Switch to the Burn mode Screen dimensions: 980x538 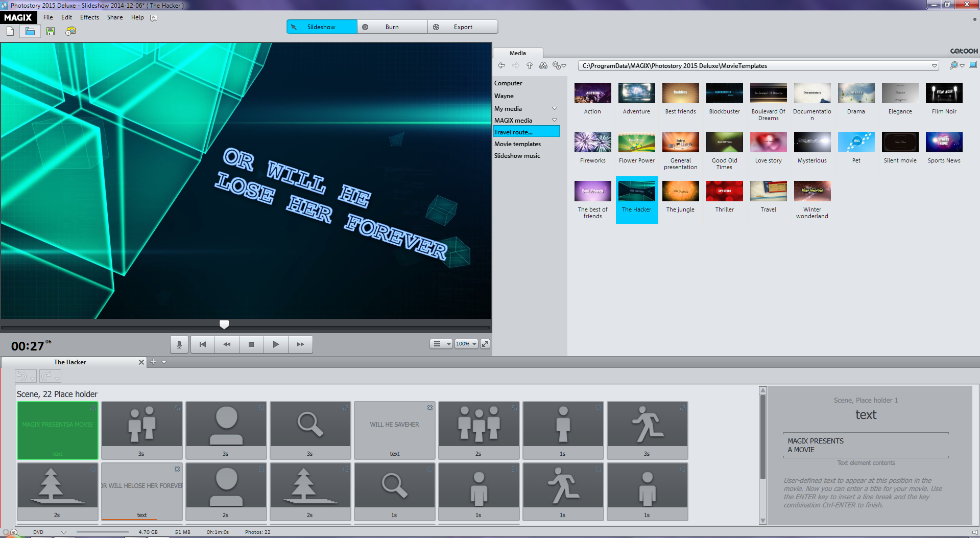click(392, 27)
